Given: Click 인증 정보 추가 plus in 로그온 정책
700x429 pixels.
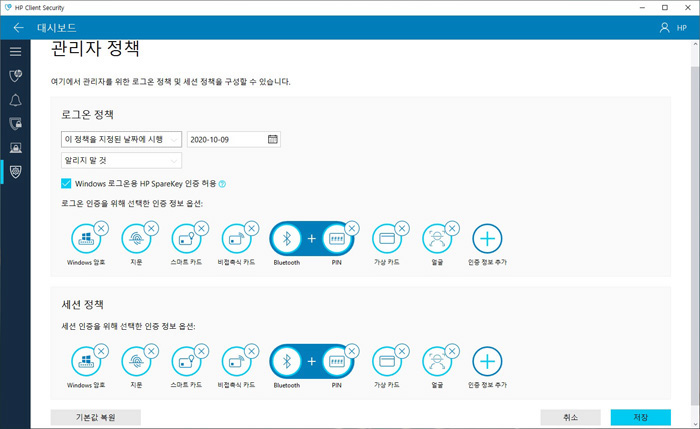Looking at the screenshot, I should 487,240.
